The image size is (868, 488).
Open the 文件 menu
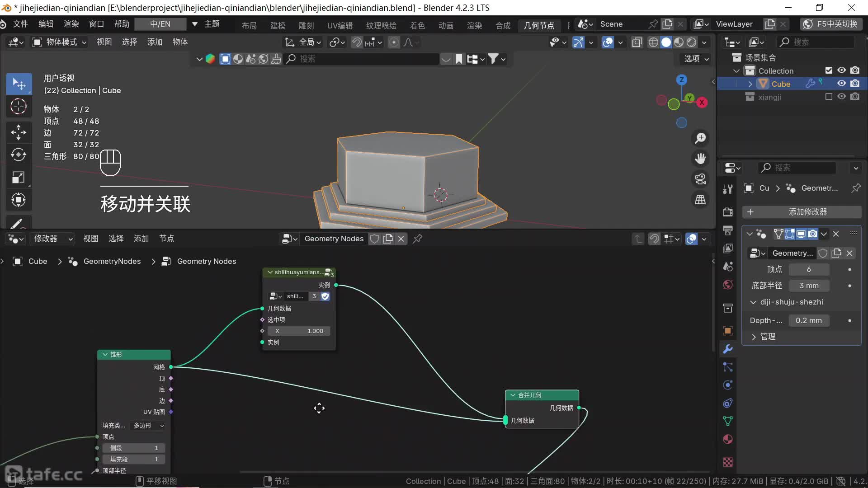[x=20, y=24]
